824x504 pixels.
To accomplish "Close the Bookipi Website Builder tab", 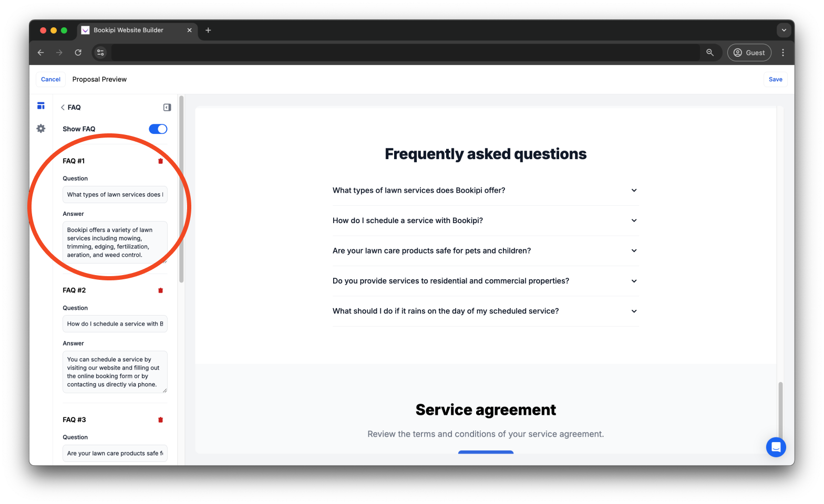I will [190, 30].
